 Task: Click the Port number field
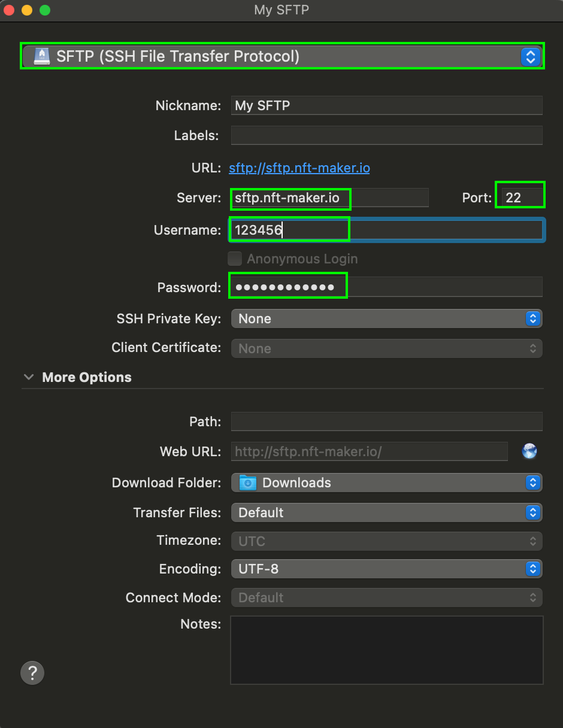pos(520,198)
